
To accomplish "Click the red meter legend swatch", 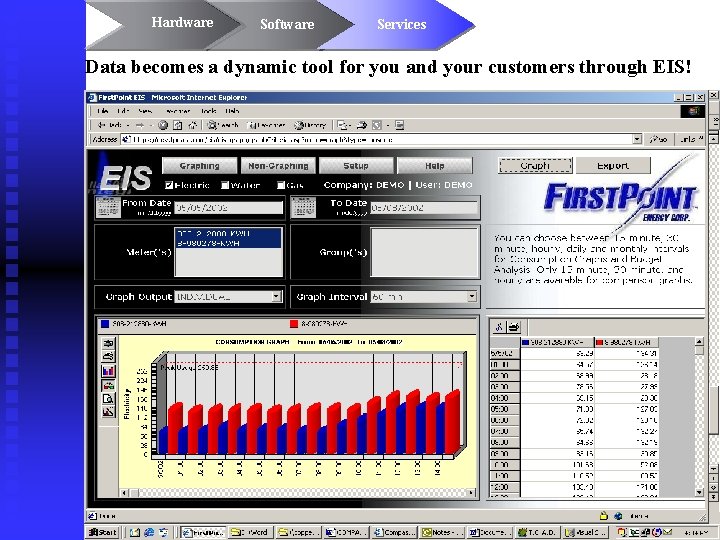I will pos(294,324).
